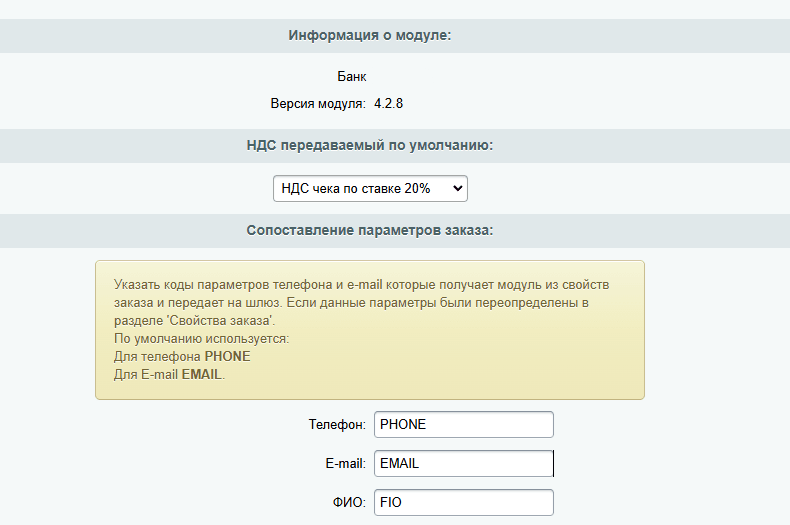Click the Информация о модуле section header
Image resolution: width=790 pixels, height=525 pixels.
click(370, 35)
